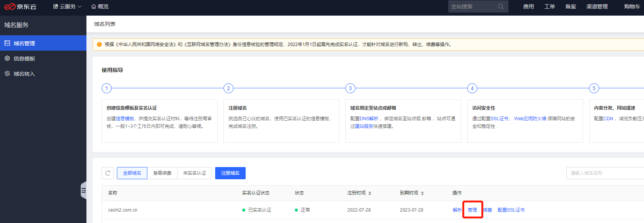The width and height of the screenshot is (644, 223).
Task: Select 域名转入 in the sidebar
Action: click(x=43, y=73)
